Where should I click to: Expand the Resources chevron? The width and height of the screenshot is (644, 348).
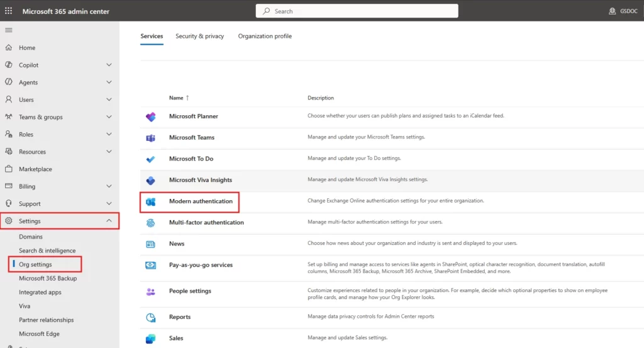[x=109, y=151]
